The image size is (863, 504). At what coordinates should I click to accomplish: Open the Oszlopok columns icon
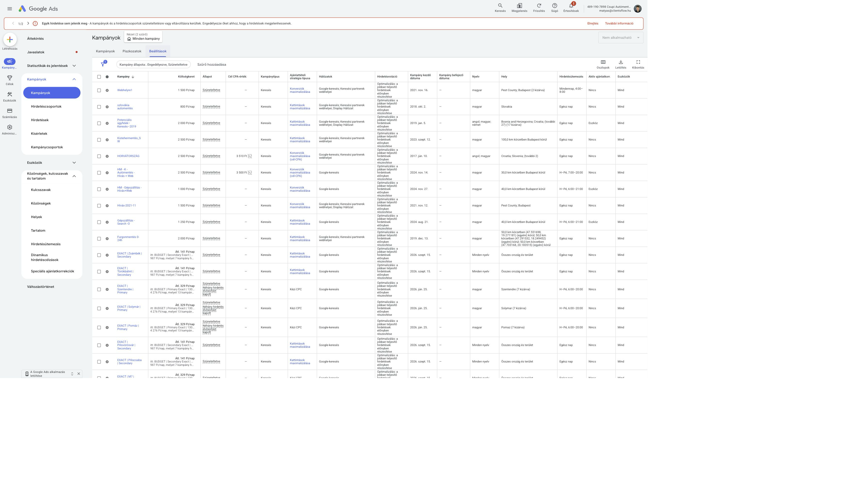click(x=603, y=62)
